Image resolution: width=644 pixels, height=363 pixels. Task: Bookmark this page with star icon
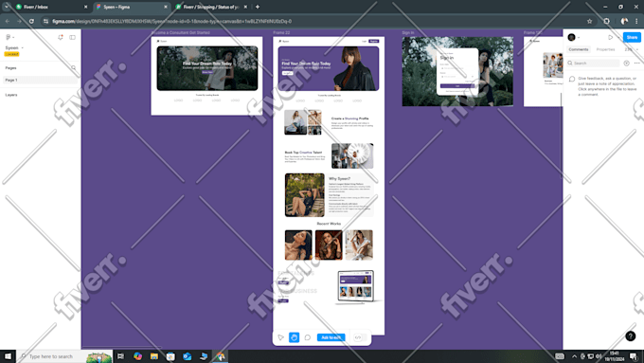[x=589, y=22]
